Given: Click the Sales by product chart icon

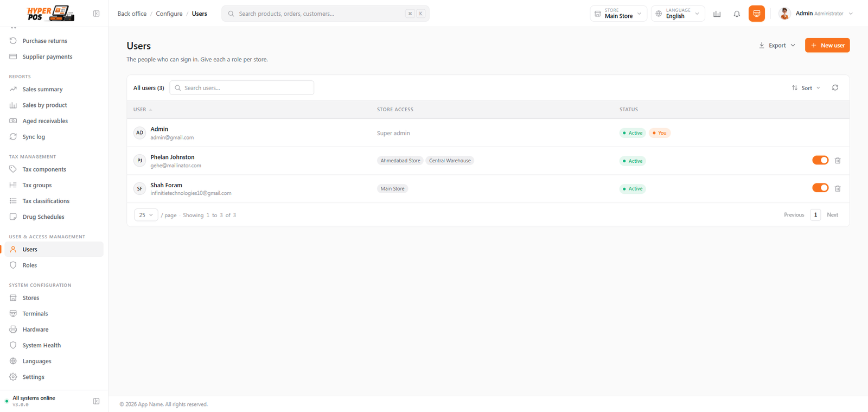Looking at the screenshot, I should tap(13, 105).
